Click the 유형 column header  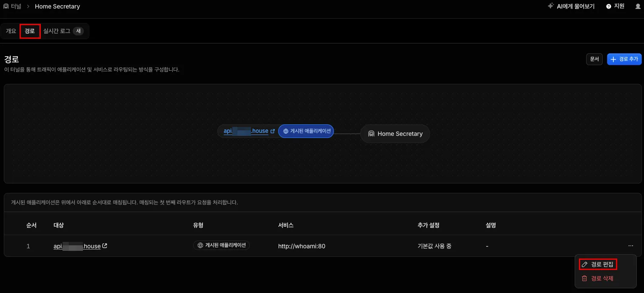[x=198, y=225]
